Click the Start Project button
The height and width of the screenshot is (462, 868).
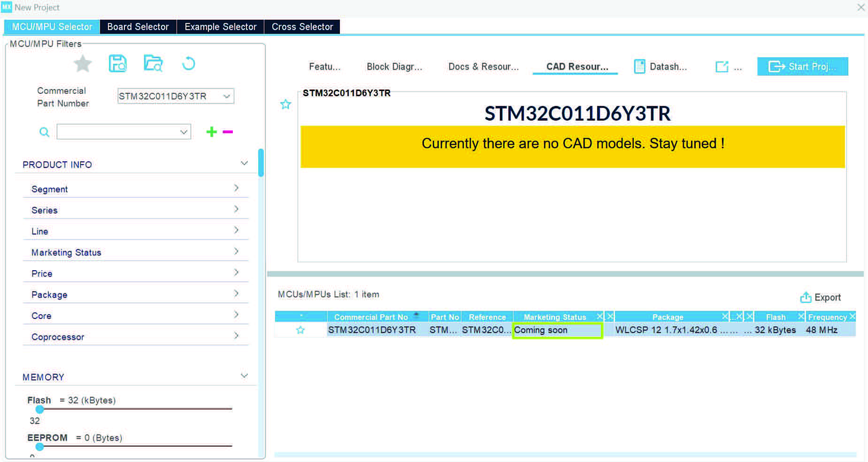[x=803, y=67]
